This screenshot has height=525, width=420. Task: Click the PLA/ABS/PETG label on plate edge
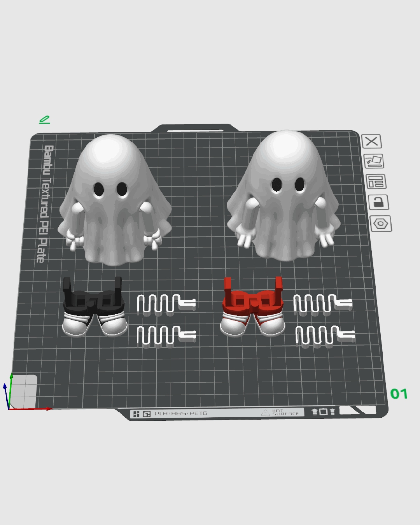click(x=181, y=413)
